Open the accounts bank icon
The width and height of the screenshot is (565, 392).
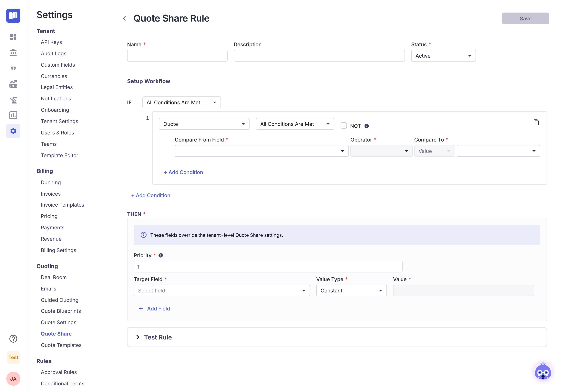[13, 53]
